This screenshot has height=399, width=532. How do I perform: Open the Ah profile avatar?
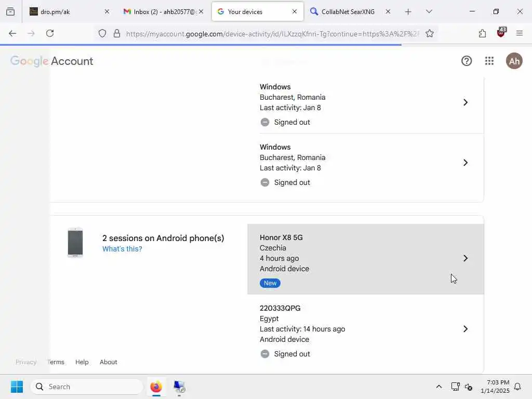514,61
